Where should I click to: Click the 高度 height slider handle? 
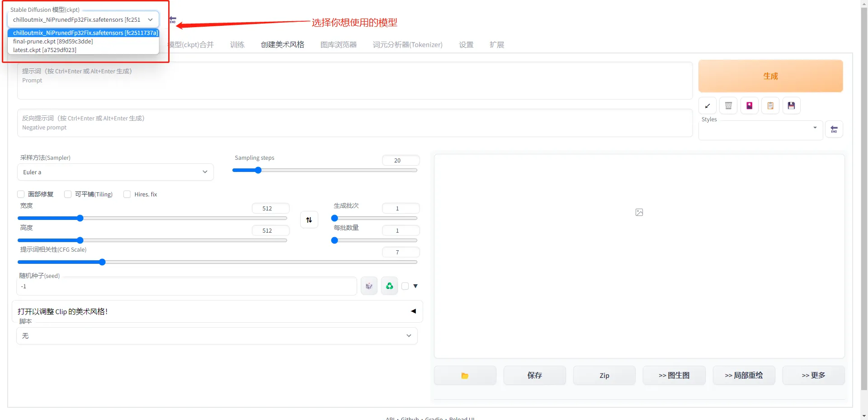pos(80,240)
